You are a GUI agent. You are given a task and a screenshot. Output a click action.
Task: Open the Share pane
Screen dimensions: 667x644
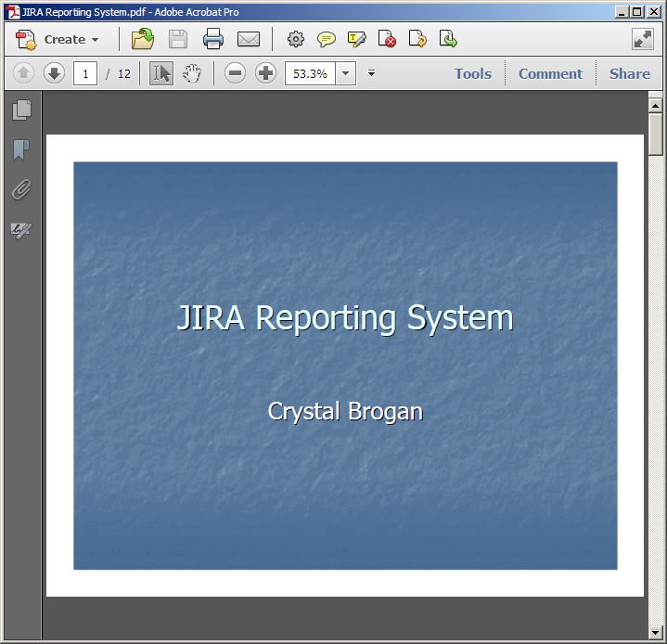[x=630, y=73]
